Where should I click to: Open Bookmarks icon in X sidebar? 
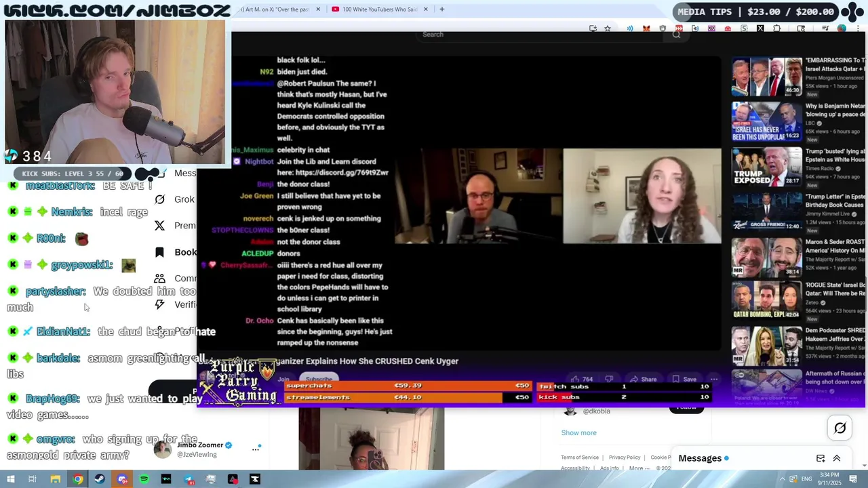pyautogui.click(x=160, y=252)
